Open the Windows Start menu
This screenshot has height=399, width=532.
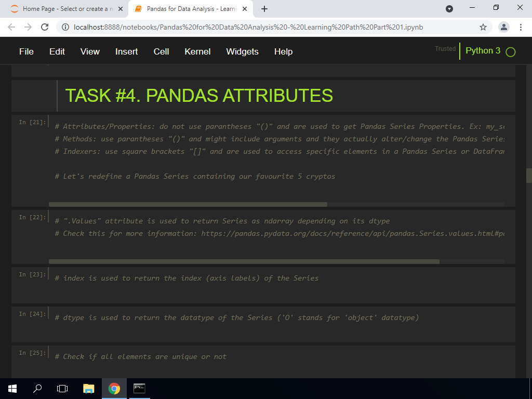pyautogui.click(x=11, y=388)
